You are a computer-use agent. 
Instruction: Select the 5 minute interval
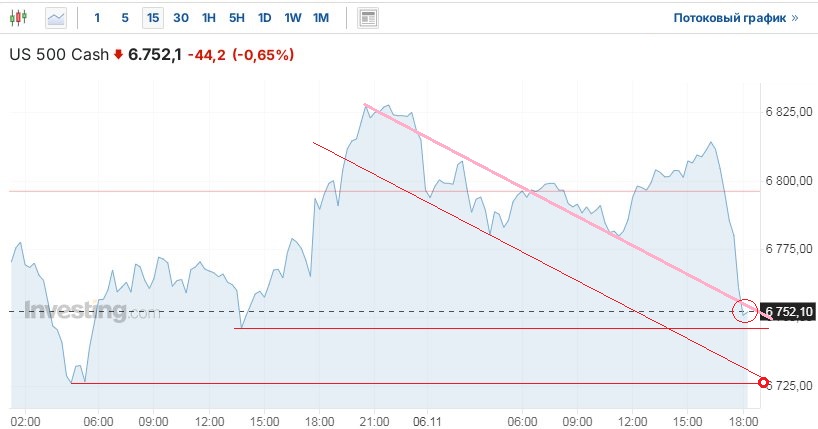[124, 18]
